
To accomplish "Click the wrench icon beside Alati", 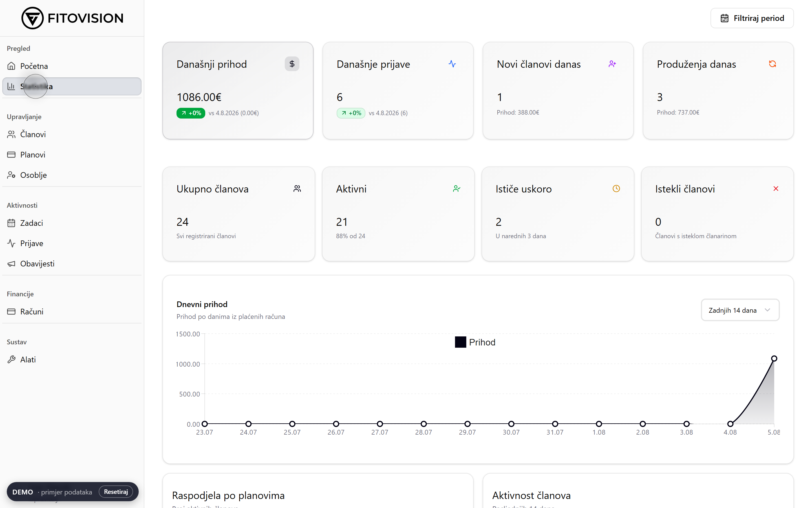I will pos(11,360).
